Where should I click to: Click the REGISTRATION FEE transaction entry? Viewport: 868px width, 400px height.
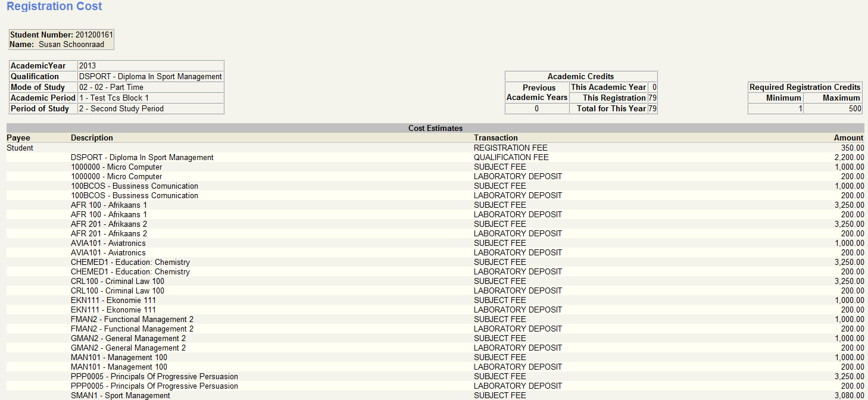(511, 148)
